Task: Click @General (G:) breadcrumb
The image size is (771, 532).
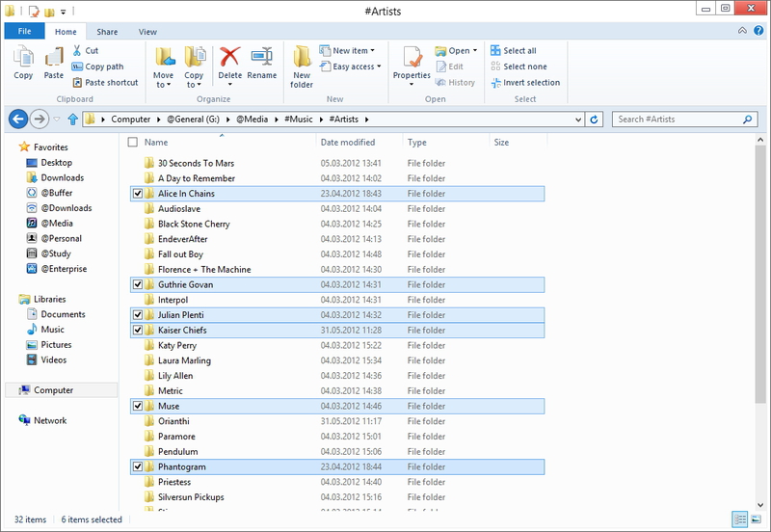Action: tap(194, 119)
